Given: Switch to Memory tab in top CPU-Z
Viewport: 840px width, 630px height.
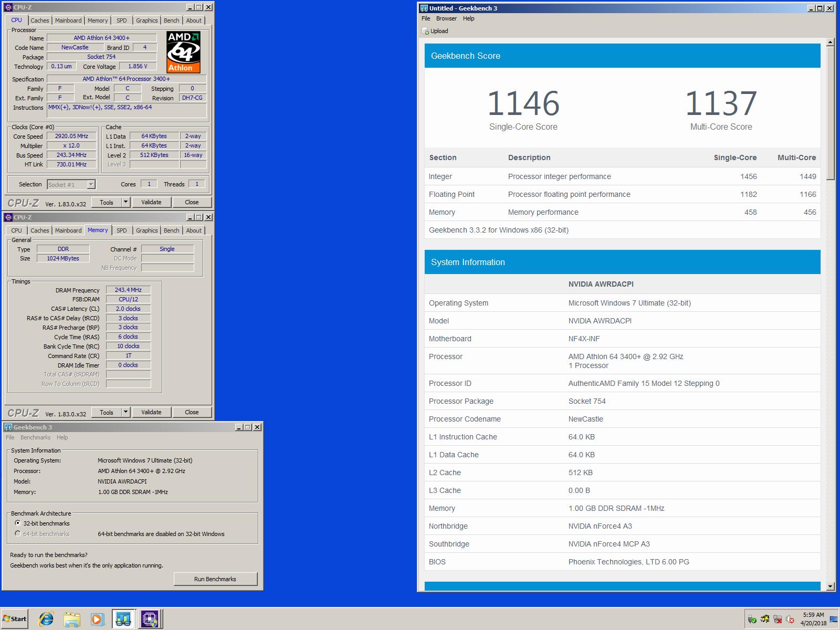Looking at the screenshot, I should coord(98,20).
